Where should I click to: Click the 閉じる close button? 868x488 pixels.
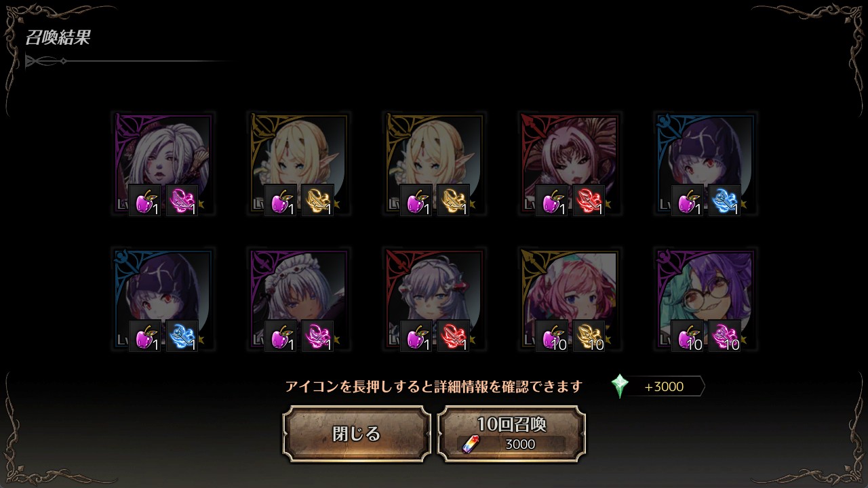[x=357, y=434]
